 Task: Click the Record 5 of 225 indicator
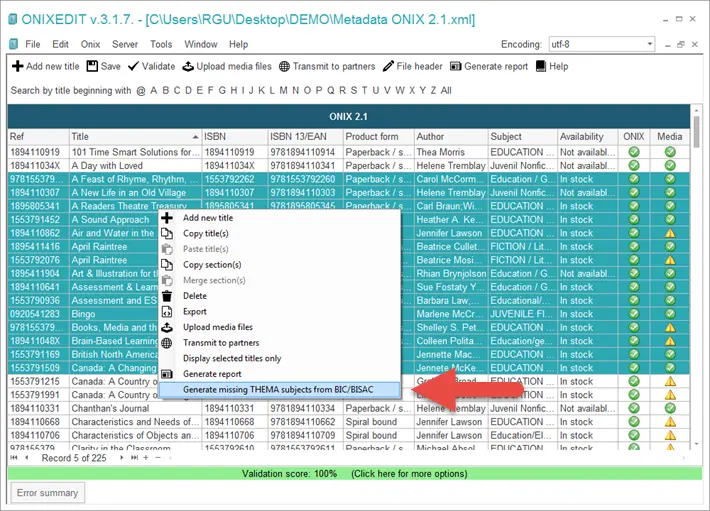[x=74, y=458]
